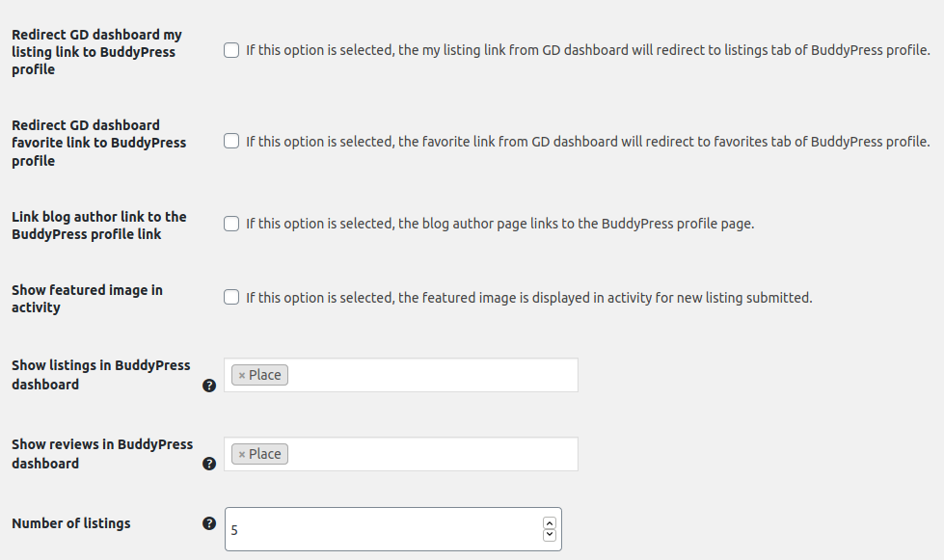944x560 pixels.
Task: Click the featured image option description text
Action: [x=528, y=299]
